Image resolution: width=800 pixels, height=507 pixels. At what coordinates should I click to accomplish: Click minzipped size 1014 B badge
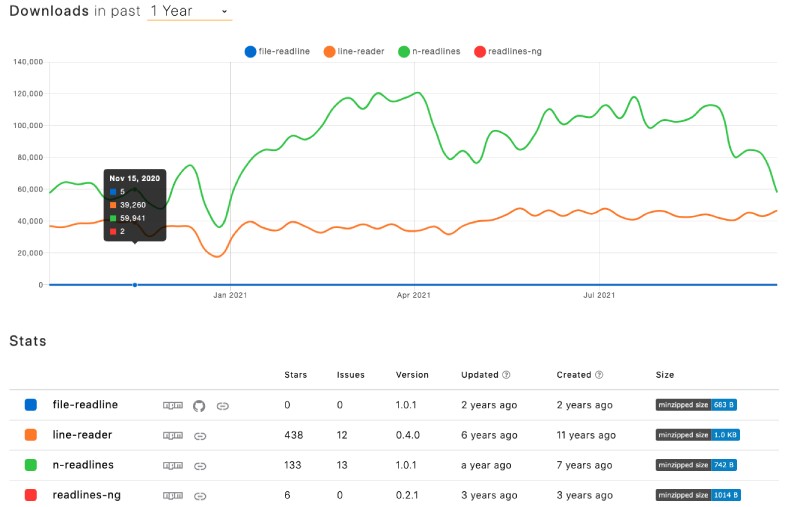[x=698, y=495]
